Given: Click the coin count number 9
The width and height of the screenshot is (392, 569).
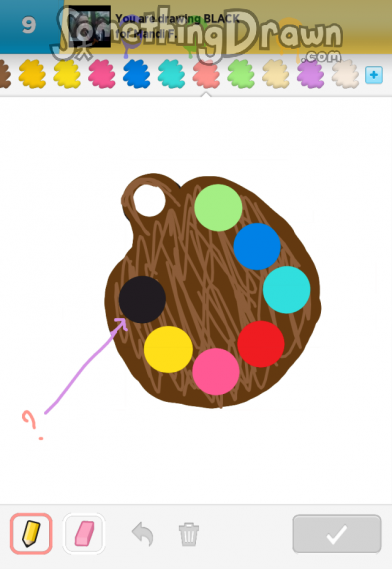Looking at the screenshot, I should (x=29, y=25).
